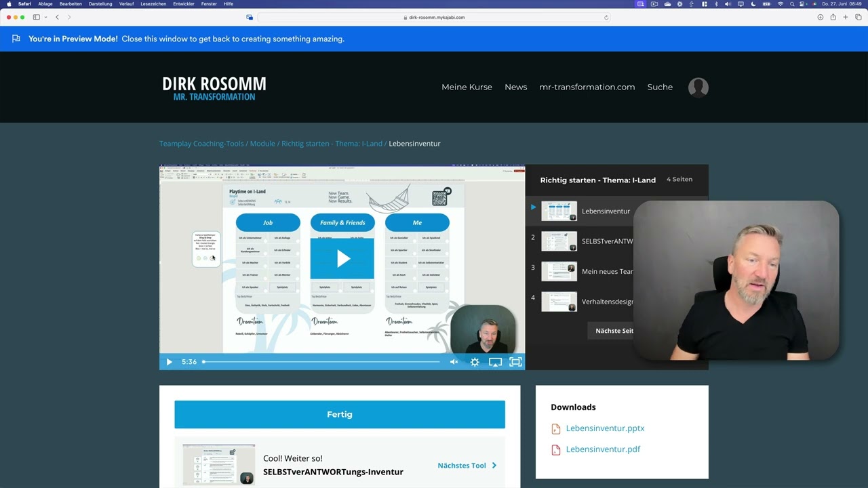Play the video with the center play button

342,258
